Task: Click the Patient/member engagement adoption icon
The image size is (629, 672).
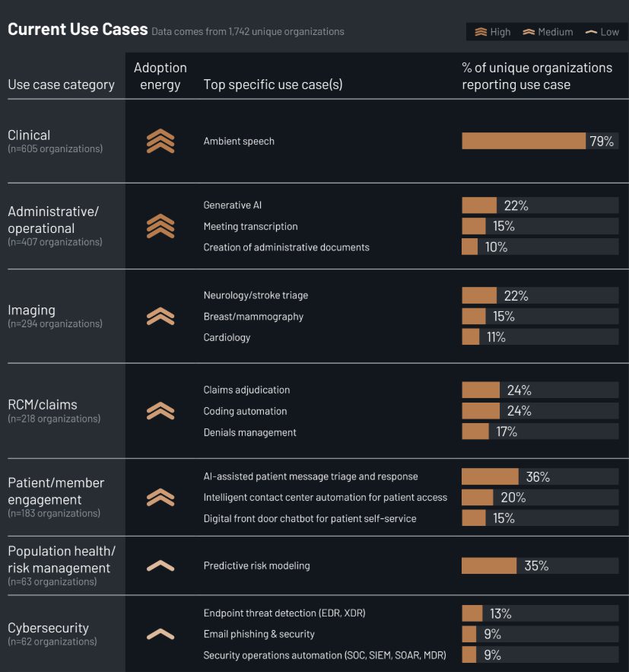Action: 160,498
